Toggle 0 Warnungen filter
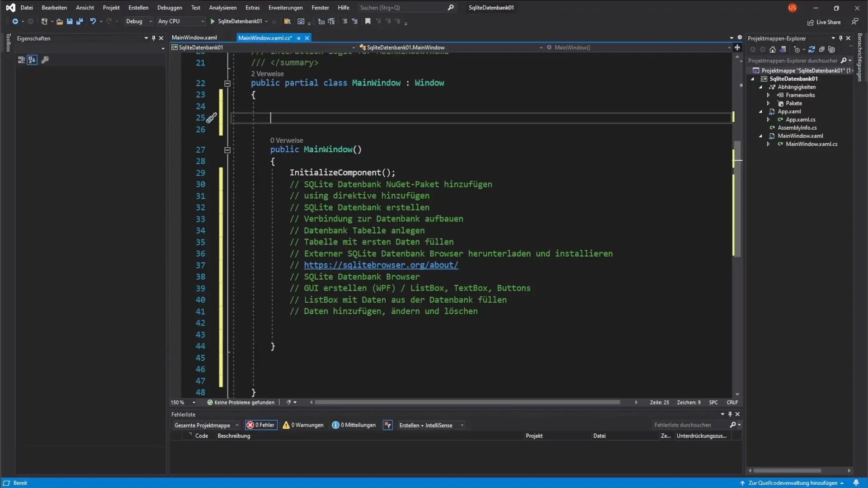Viewport: 868px width, 488px height. tap(303, 425)
